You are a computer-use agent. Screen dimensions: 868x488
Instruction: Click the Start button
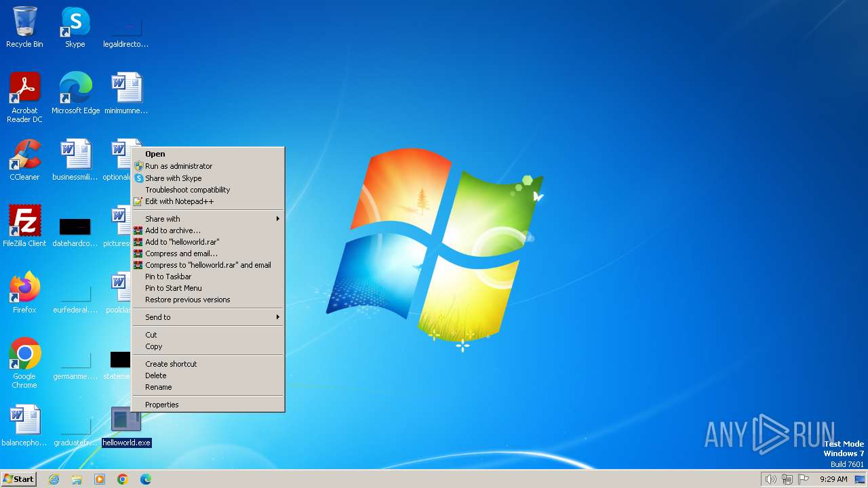[19, 479]
